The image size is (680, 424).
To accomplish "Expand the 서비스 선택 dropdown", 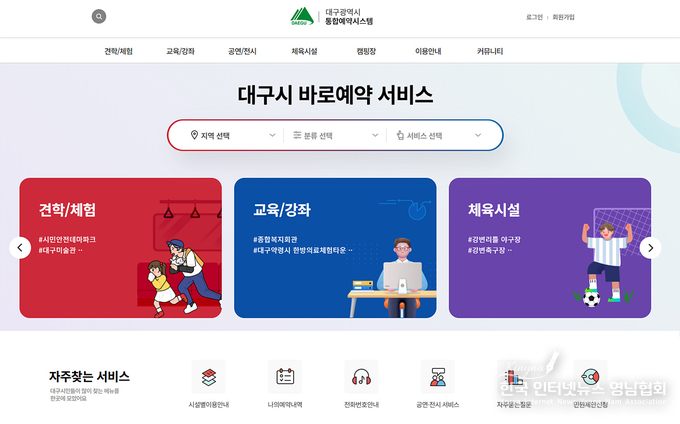I will click(x=438, y=136).
